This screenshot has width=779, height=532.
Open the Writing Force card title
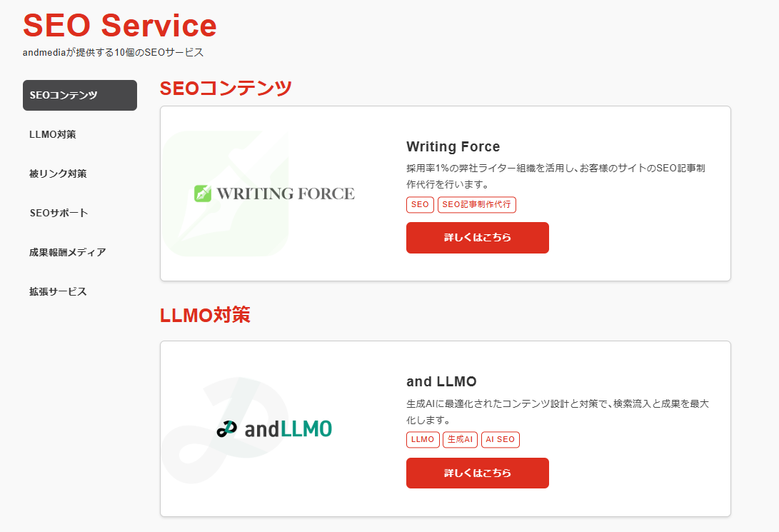(453, 147)
